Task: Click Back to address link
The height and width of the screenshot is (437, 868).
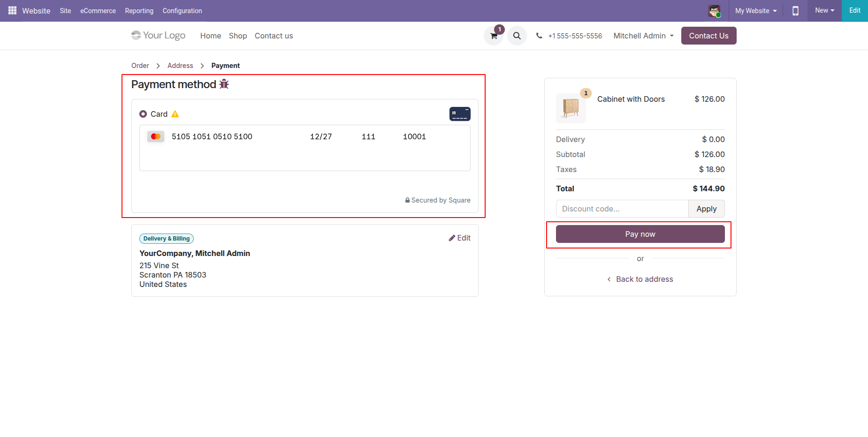Action: click(x=640, y=279)
